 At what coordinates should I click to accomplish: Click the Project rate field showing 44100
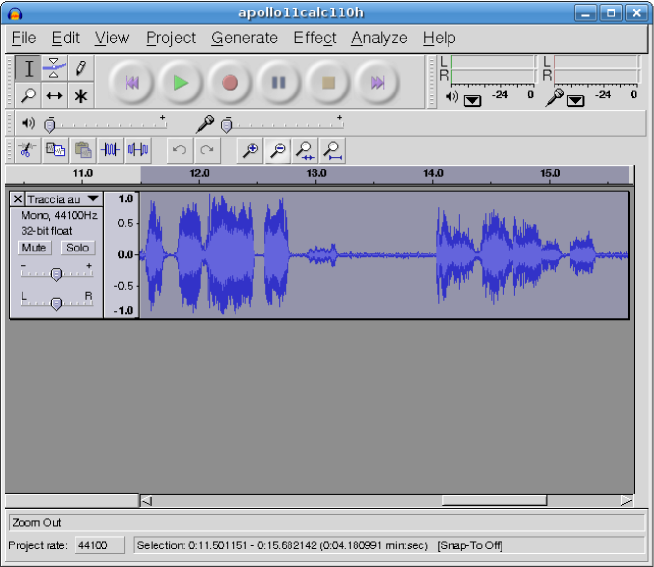pos(100,545)
